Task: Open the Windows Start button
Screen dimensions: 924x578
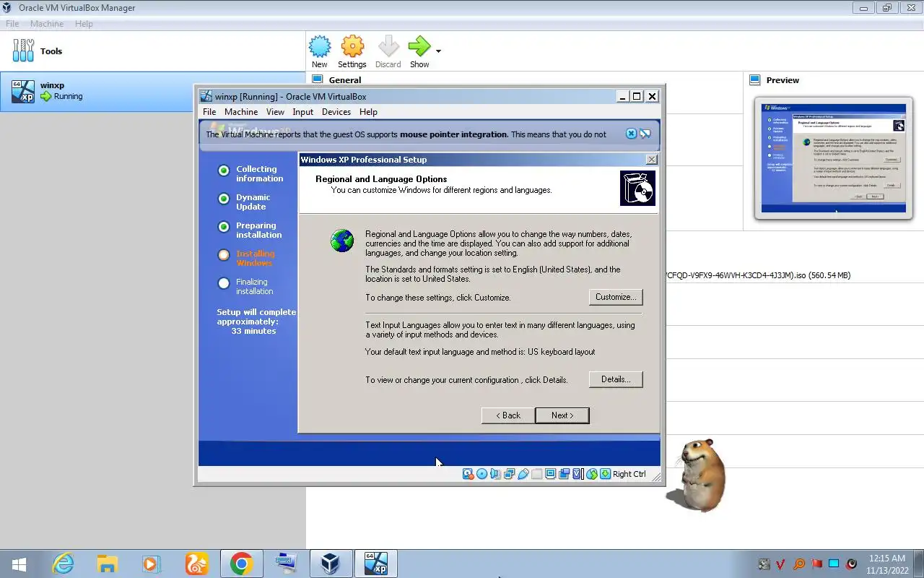Action: [x=19, y=564]
